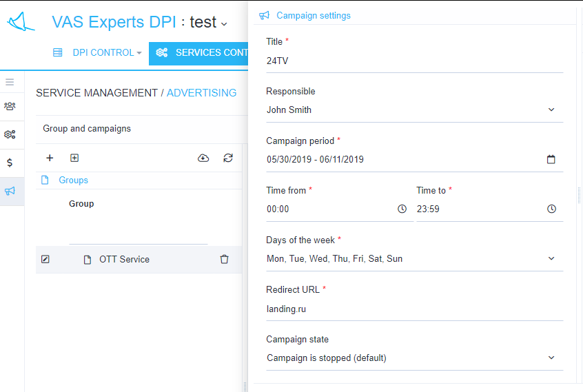
Task: Expand the Days of the week dropdown
Action: 551,258
